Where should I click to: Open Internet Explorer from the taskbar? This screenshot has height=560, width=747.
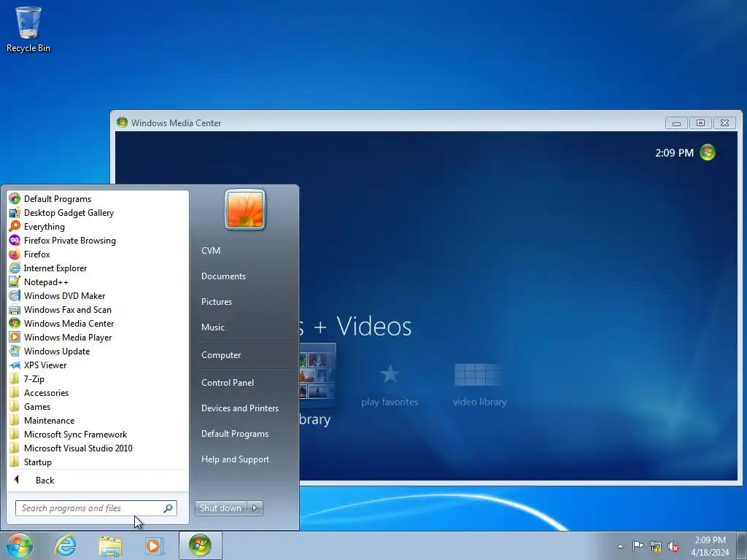pyautogui.click(x=65, y=545)
